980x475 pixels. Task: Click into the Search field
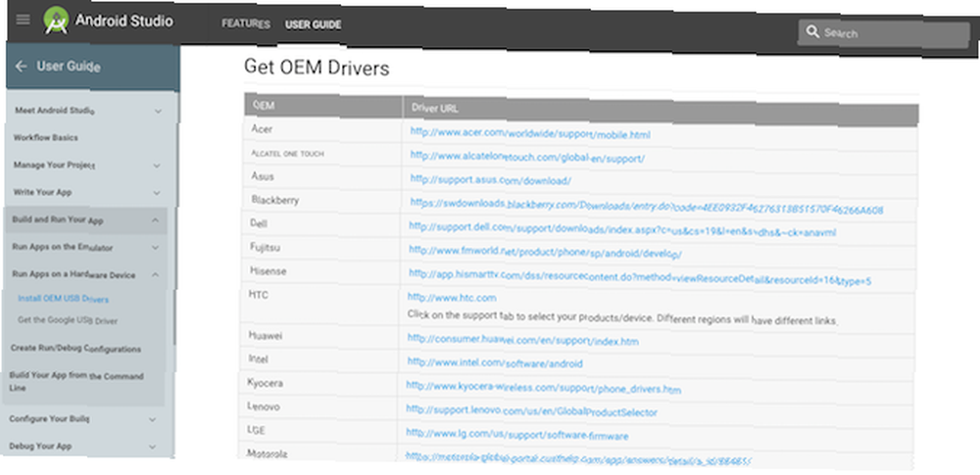tap(883, 33)
